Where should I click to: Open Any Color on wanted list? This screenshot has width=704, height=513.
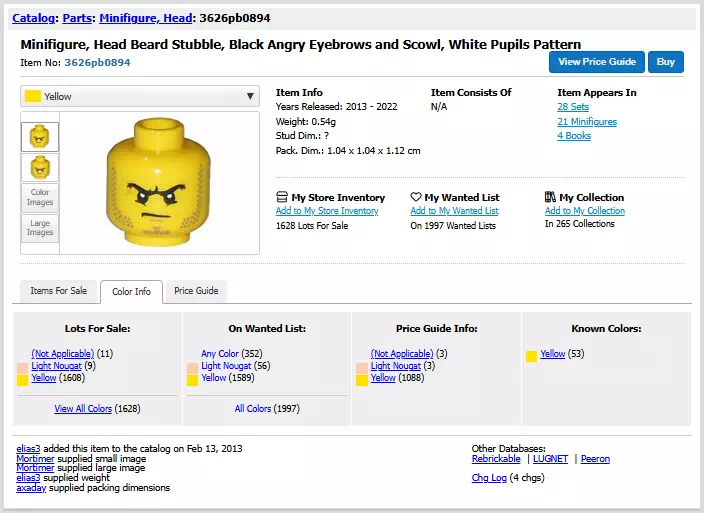[x=220, y=354]
